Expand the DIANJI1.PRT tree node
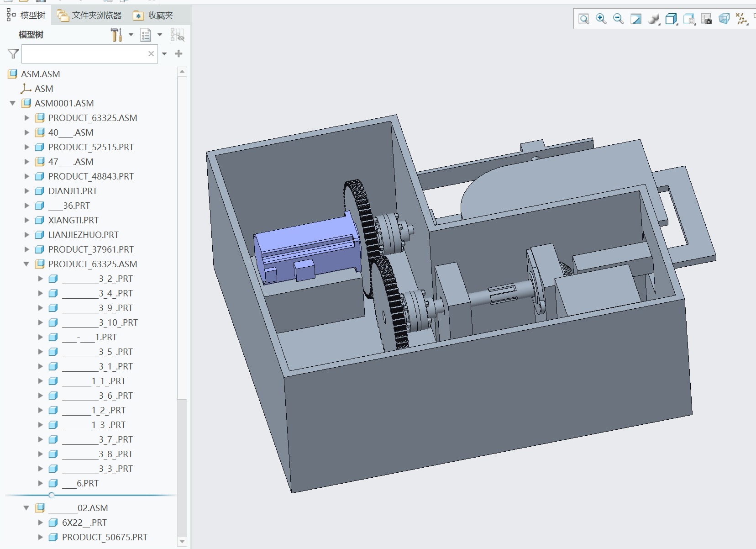This screenshot has width=756, height=549. pos(26,191)
